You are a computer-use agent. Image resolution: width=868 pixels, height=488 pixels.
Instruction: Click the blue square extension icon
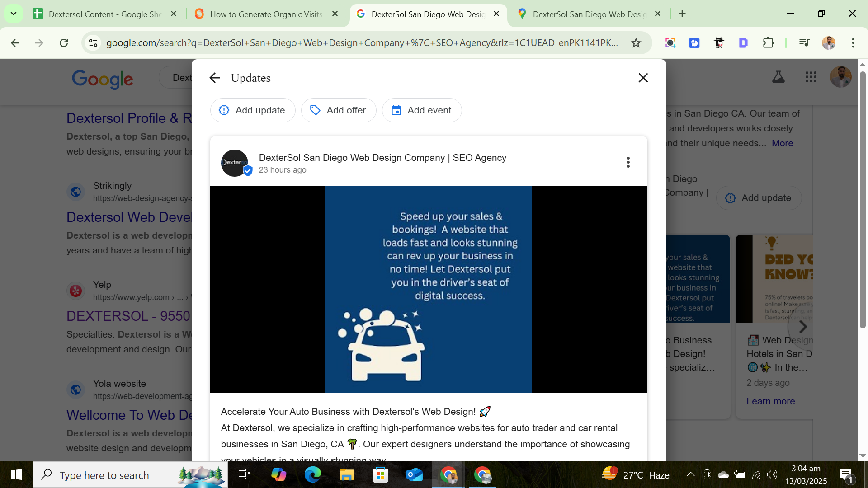(694, 43)
